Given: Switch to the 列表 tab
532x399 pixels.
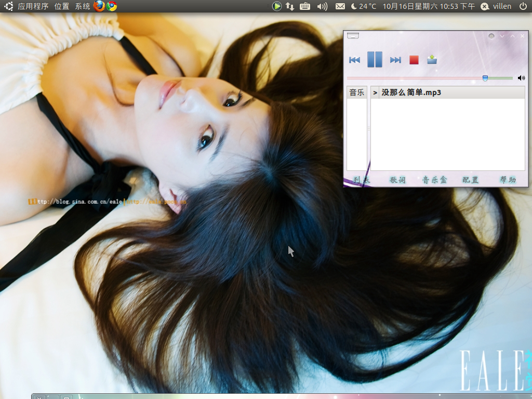Looking at the screenshot, I should [x=362, y=180].
